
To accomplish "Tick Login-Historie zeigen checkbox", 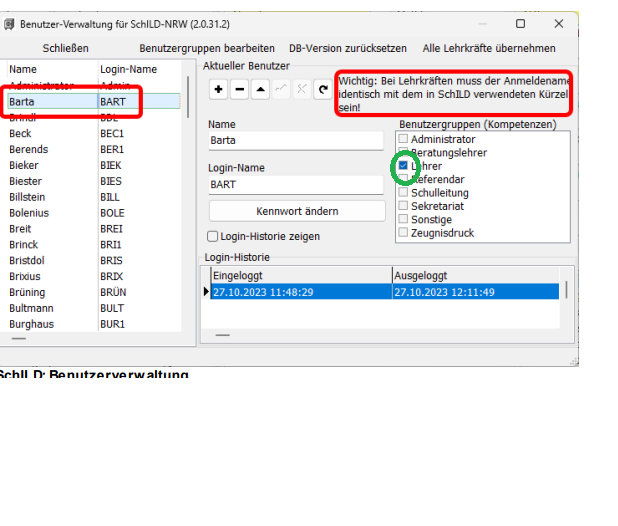I will (x=212, y=236).
